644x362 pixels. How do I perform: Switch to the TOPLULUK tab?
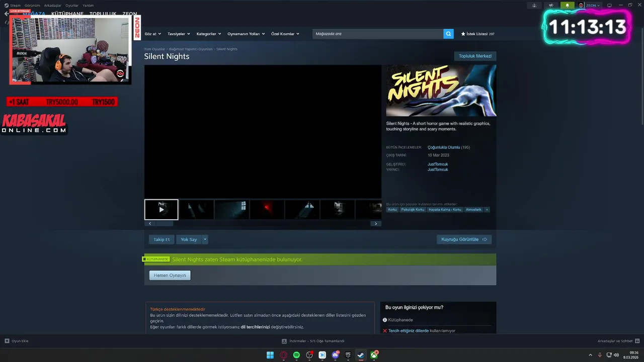(x=103, y=14)
